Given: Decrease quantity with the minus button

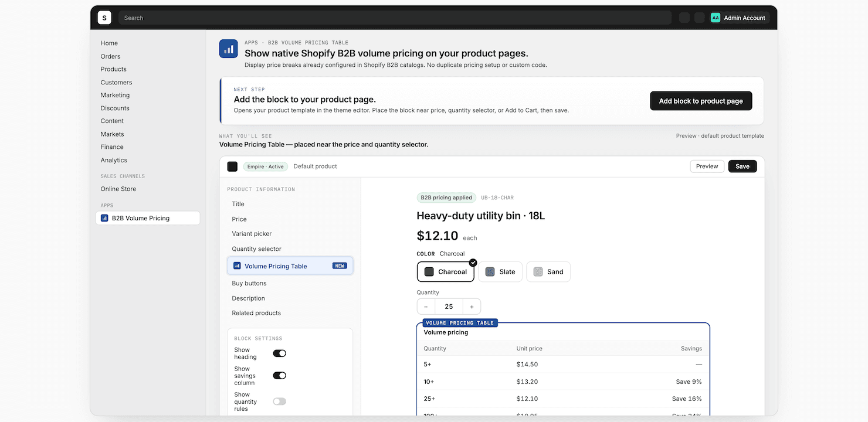Looking at the screenshot, I should (x=426, y=307).
